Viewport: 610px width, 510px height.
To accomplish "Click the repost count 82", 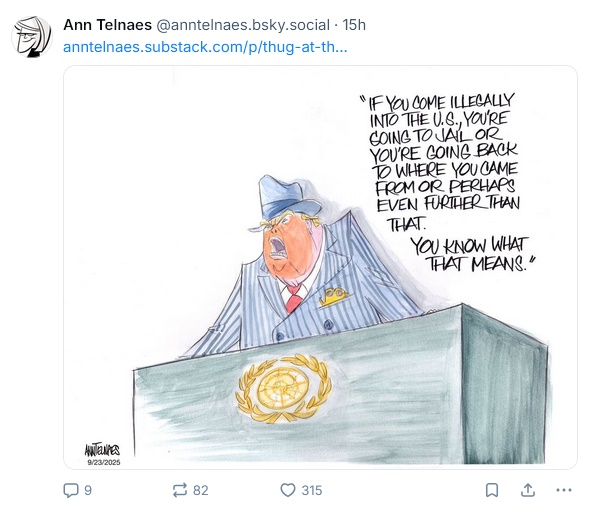I will point(201,490).
